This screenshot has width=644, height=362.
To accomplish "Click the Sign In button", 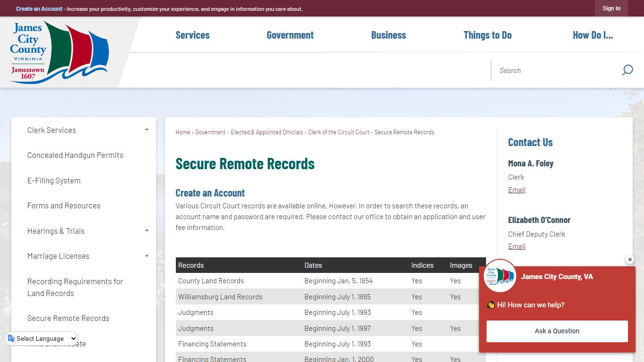I will pyautogui.click(x=611, y=8).
